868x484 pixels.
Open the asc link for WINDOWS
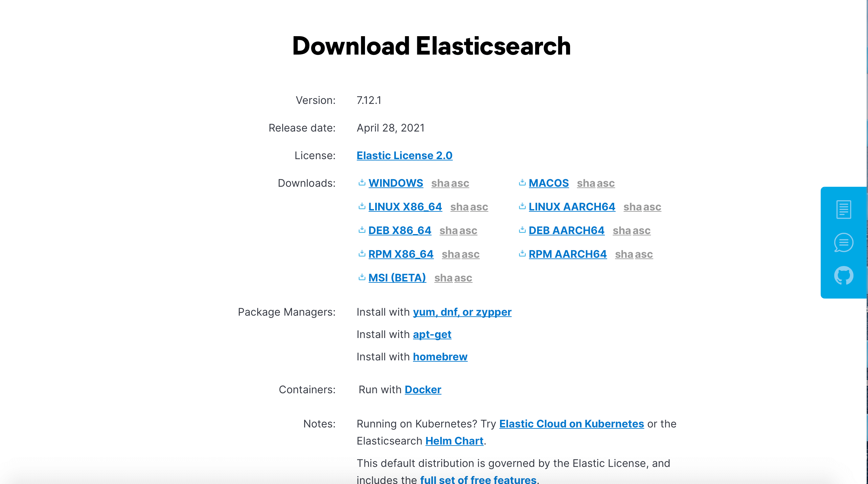coord(460,183)
